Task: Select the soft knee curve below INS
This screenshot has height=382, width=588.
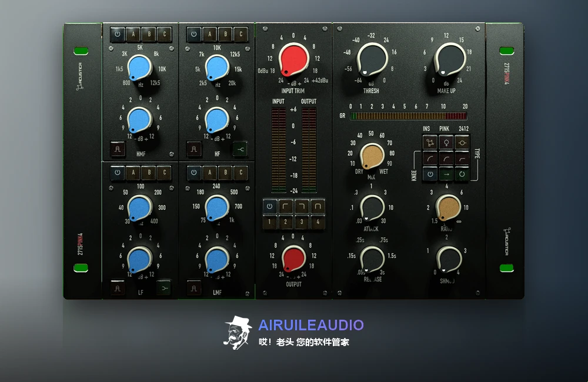Action: (430, 159)
